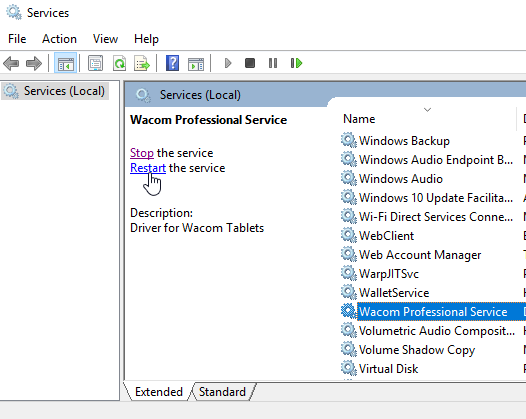The height and width of the screenshot is (419, 526).
Task: Select Windows Audio Endpoint B... service
Action: pos(433,160)
